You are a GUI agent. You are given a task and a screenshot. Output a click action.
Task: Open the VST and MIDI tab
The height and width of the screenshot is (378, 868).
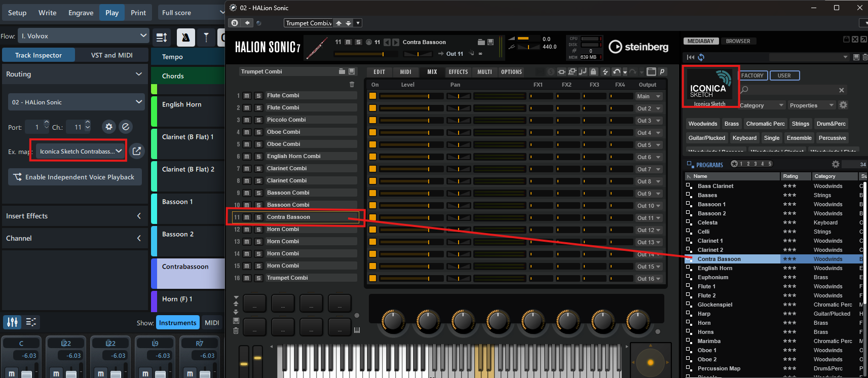pos(112,55)
